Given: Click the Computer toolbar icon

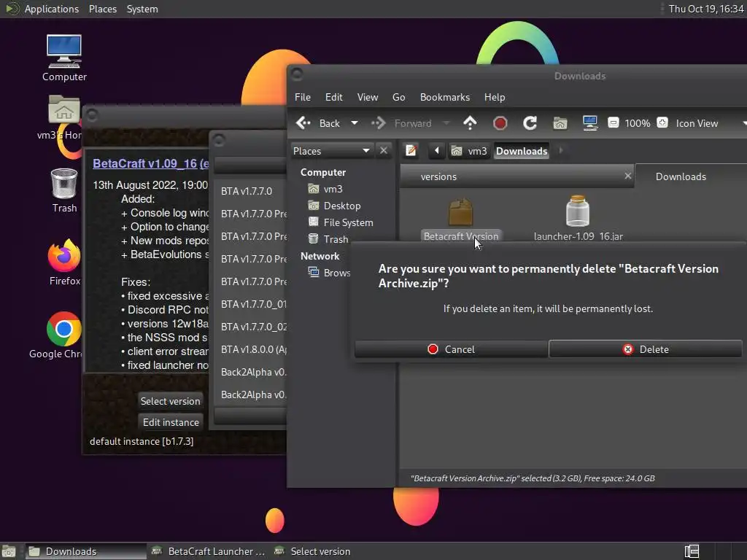Looking at the screenshot, I should 589,123.
